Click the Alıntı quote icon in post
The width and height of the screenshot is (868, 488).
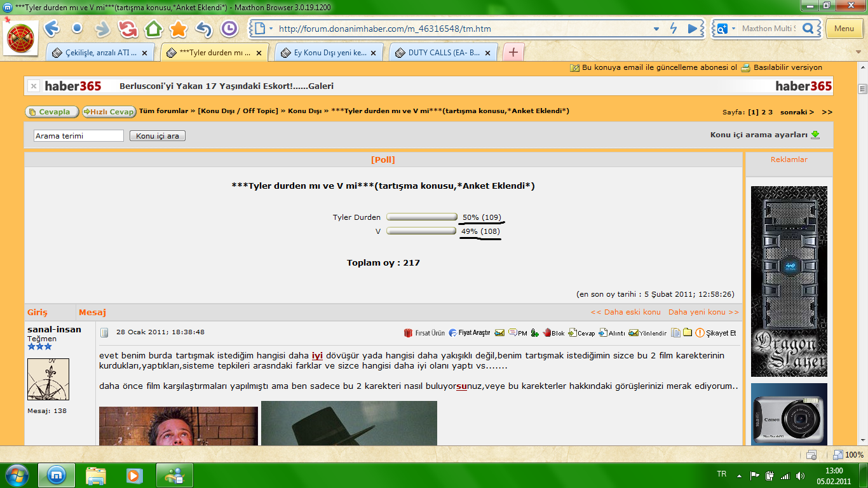[602, 332]
